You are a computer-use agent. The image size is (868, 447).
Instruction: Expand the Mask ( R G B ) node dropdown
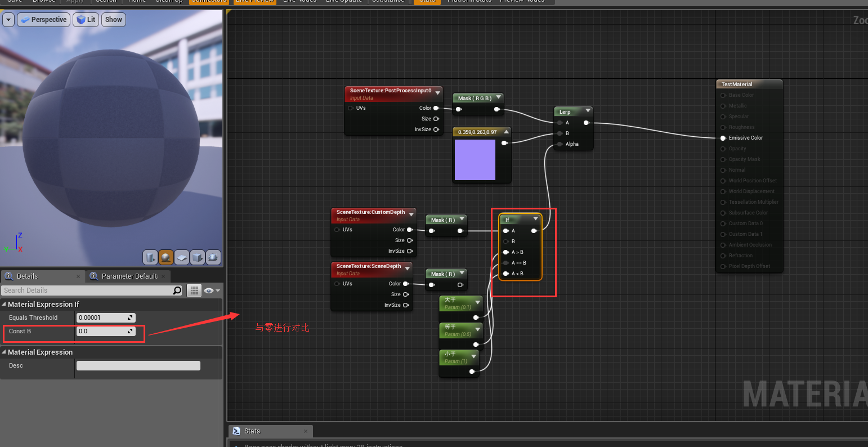[498, 97]
